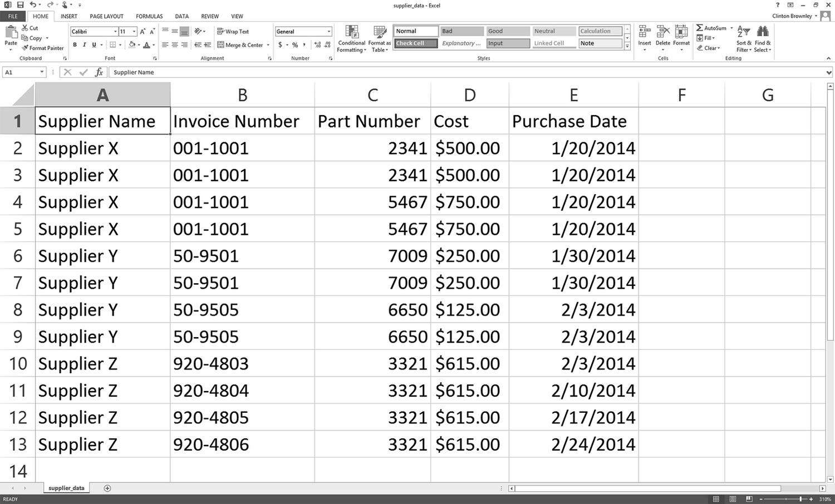
Task: Open the Clear dropdown in Editing
Action: (709, 48)
